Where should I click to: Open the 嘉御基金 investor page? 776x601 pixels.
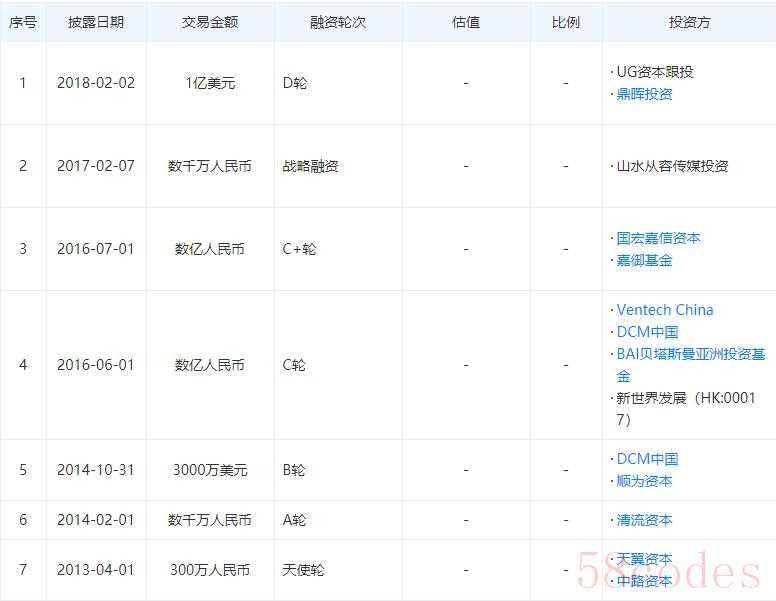pyautogui.click(x=644, y=260)
